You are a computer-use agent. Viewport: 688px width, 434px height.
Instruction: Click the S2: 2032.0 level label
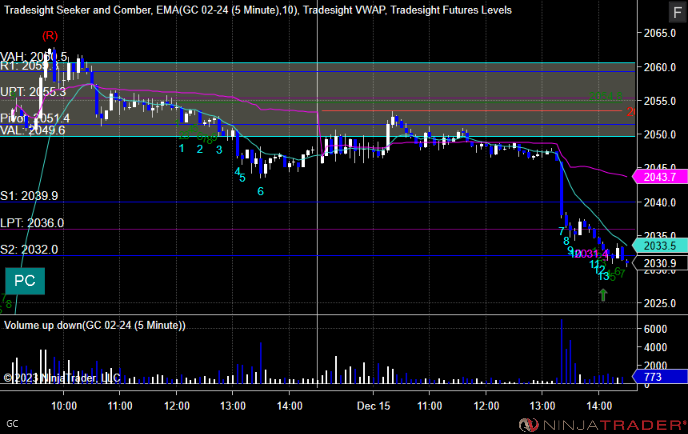(x=29, y=250)
